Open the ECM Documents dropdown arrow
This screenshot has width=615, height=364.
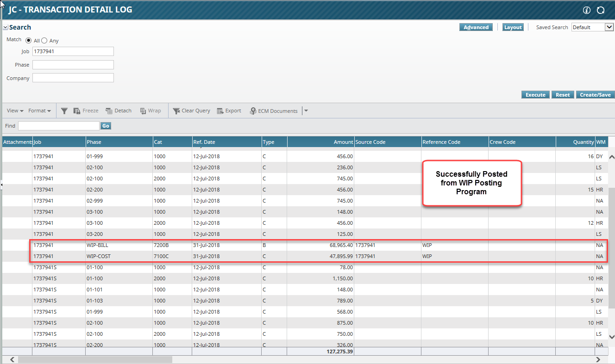coord(306,111)
